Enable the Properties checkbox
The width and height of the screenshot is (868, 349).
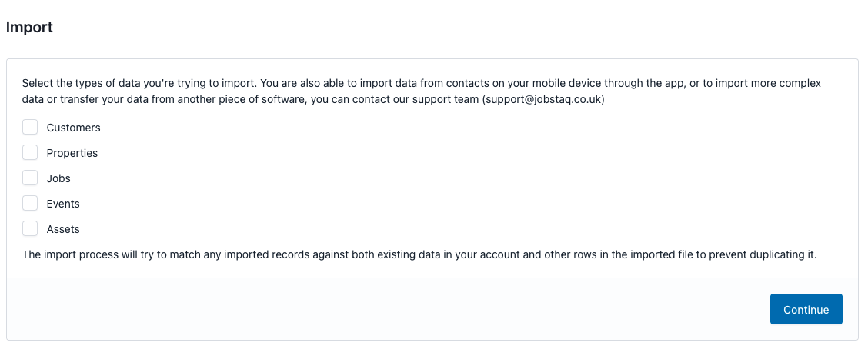[30, 153]
